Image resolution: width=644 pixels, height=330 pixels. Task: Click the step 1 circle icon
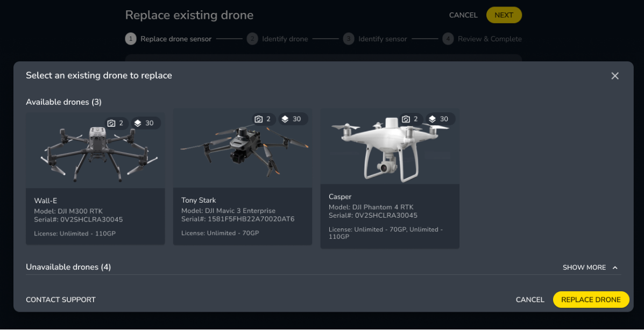[x=130, y=39]
